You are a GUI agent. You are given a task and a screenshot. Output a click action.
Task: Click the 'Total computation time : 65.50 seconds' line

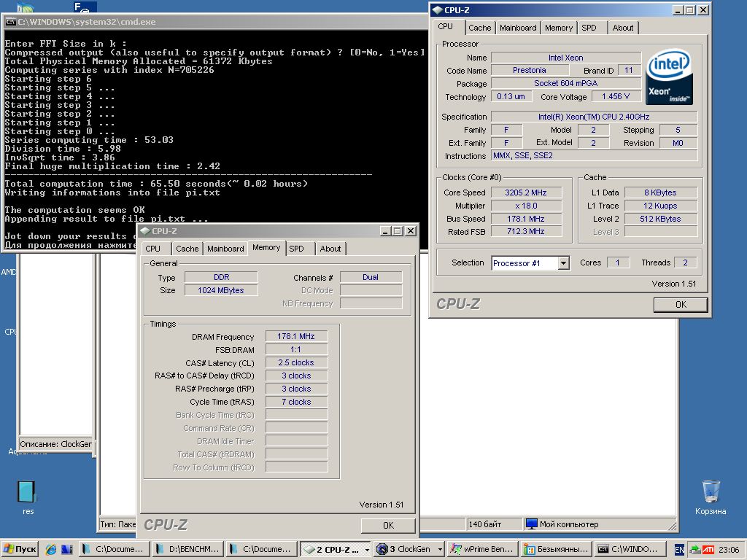[156, 184]
